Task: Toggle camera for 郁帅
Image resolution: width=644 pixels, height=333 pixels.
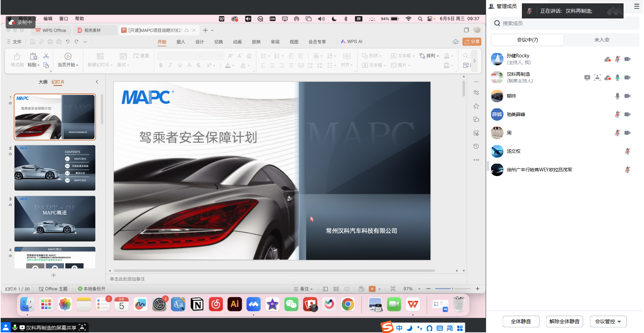Action: pyautogui.click(x=628, y=96)
